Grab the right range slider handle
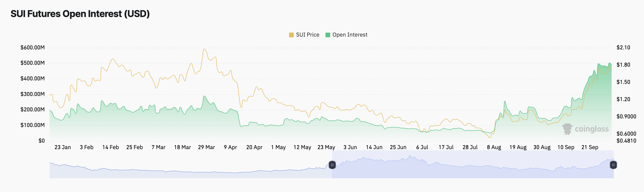 pos(613,165)
